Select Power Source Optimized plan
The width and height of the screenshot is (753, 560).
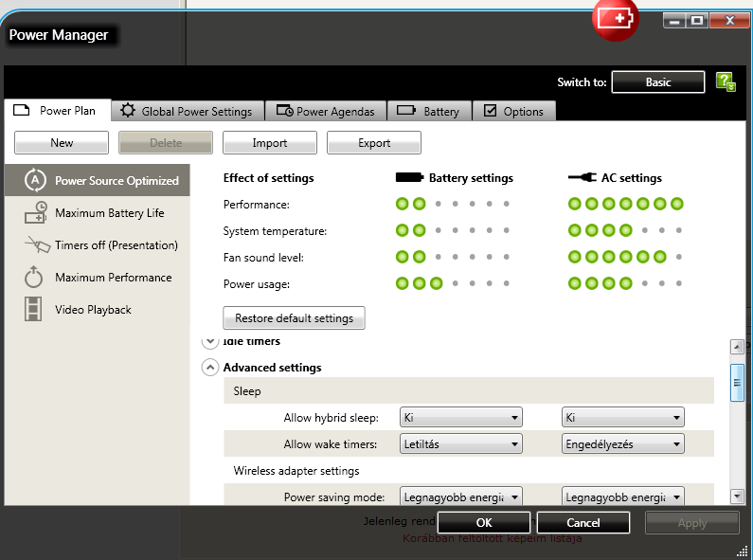pyautogui.click(x=97, y=180)
